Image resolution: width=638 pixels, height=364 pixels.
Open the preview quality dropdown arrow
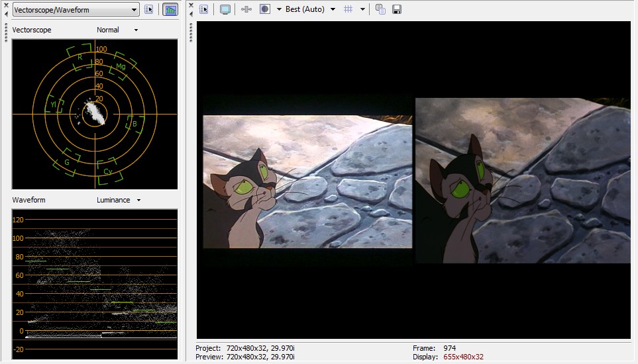(333, 9)
